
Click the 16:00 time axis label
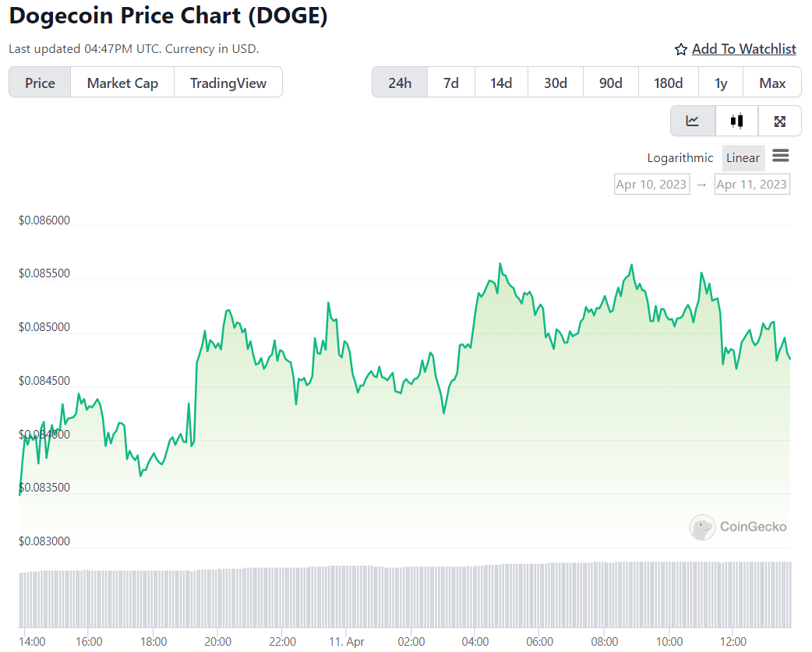tap(89, 642)
